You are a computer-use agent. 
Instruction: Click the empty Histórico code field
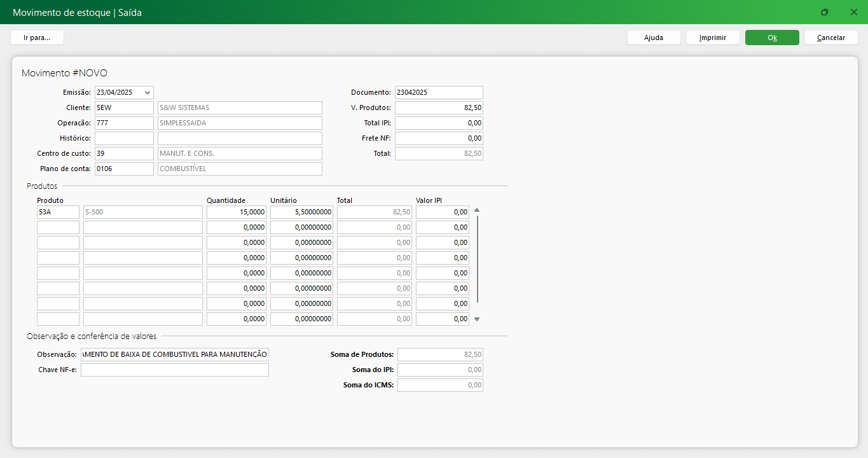click(124, 138)
